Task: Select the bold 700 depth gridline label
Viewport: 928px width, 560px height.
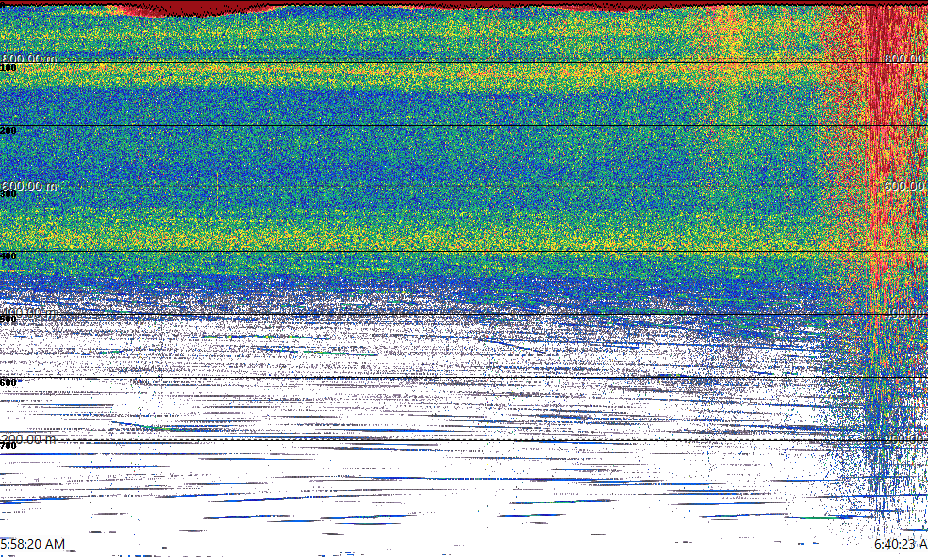Action: (x=8, y=446)
